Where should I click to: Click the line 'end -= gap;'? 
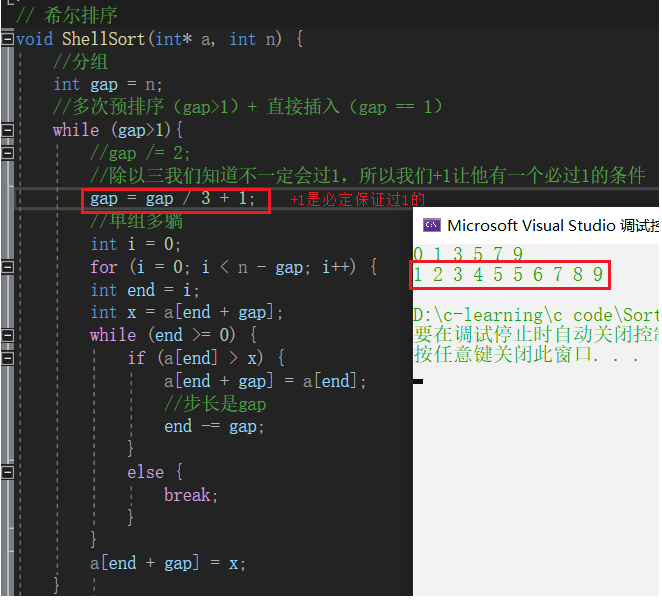click(x=214, y=426)
